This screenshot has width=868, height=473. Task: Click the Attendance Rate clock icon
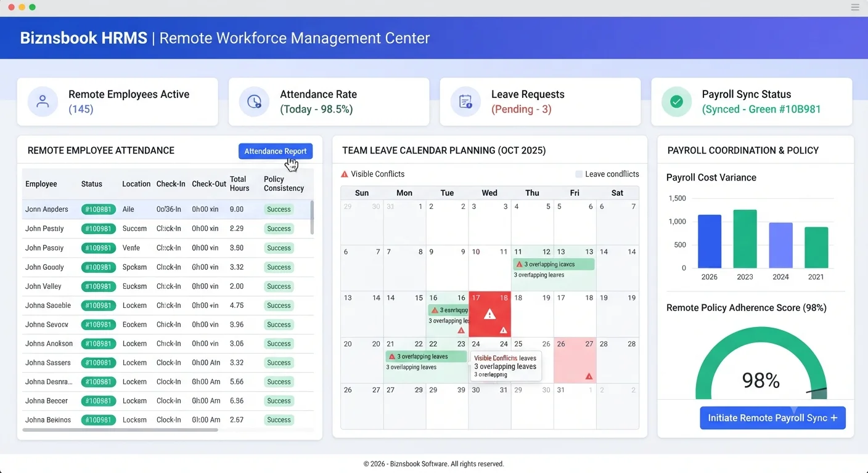point(254,102)
